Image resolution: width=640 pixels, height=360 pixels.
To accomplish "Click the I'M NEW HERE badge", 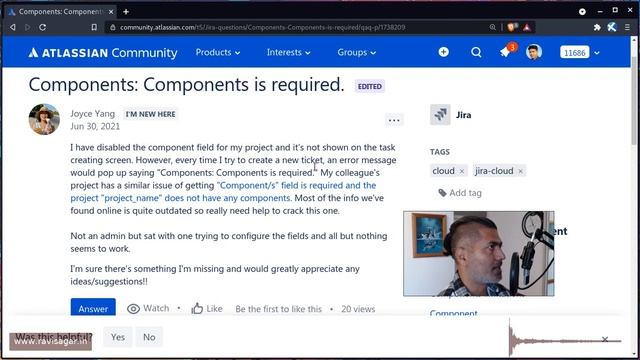I will pyautogui.click(x=150, y=114).
